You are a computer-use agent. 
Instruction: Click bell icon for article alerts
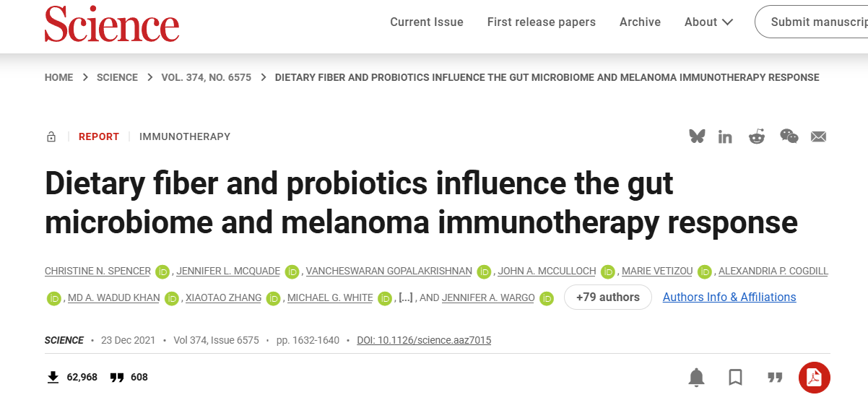[696, 377]
